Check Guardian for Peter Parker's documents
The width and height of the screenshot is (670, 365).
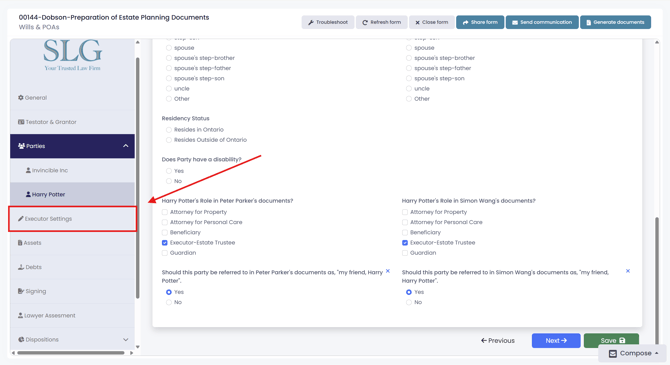165,253
